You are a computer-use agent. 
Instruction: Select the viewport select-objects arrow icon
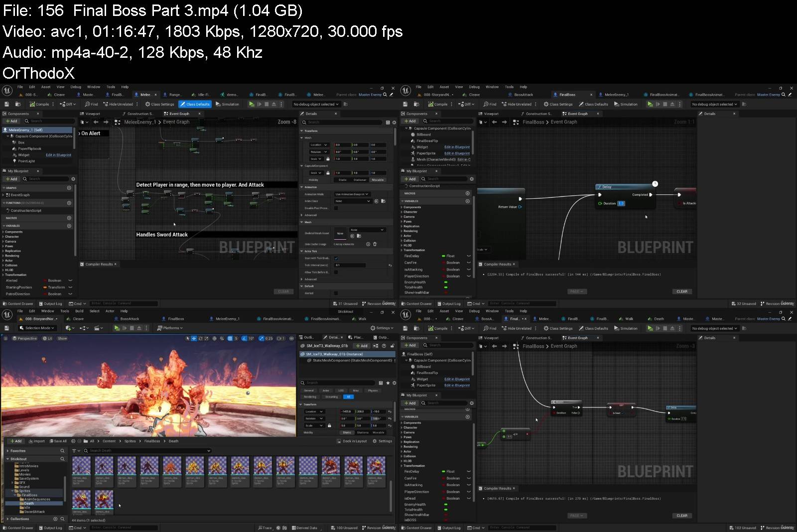188,338
